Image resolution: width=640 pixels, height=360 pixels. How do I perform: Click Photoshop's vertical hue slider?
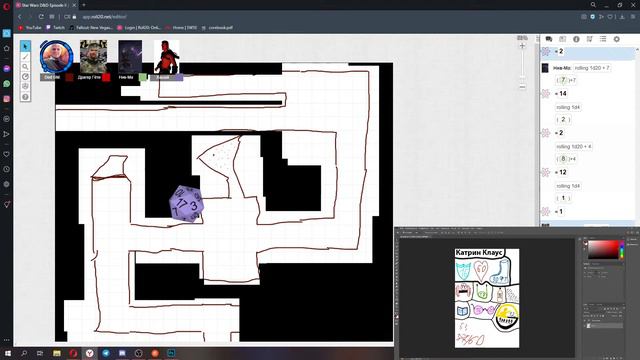click(x=622, y=250)
